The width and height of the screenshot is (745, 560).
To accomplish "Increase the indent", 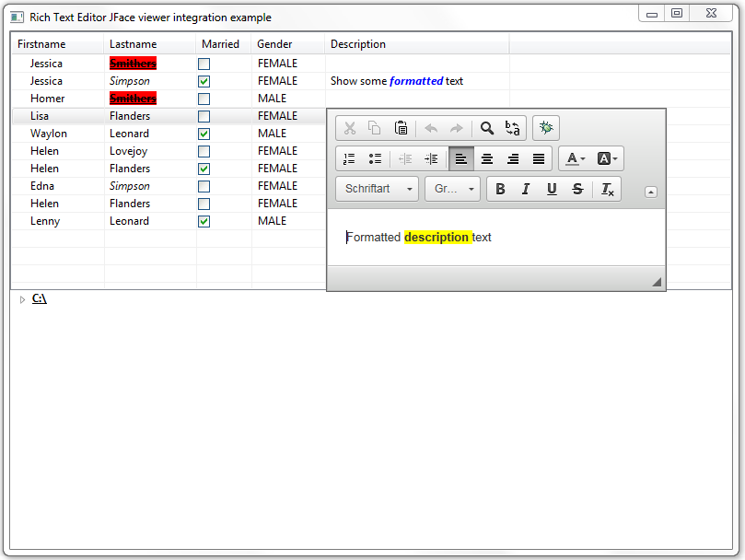I will [431, 158].
